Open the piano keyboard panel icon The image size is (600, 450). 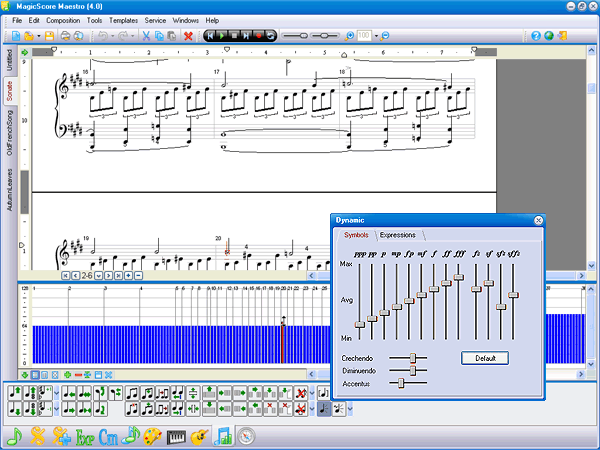pos(176,437)
